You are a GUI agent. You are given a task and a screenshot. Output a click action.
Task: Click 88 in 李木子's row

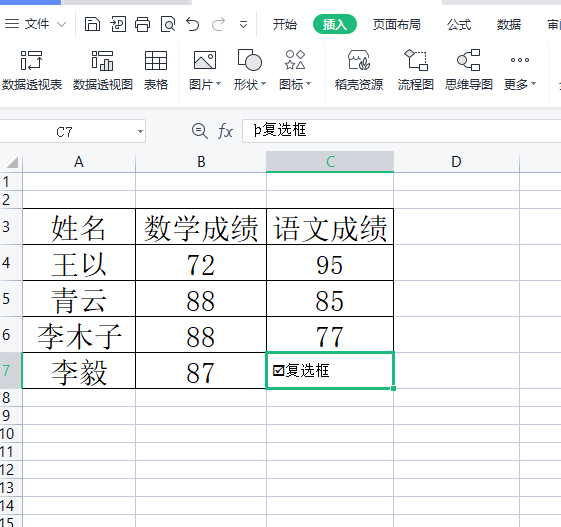point(201,335)
